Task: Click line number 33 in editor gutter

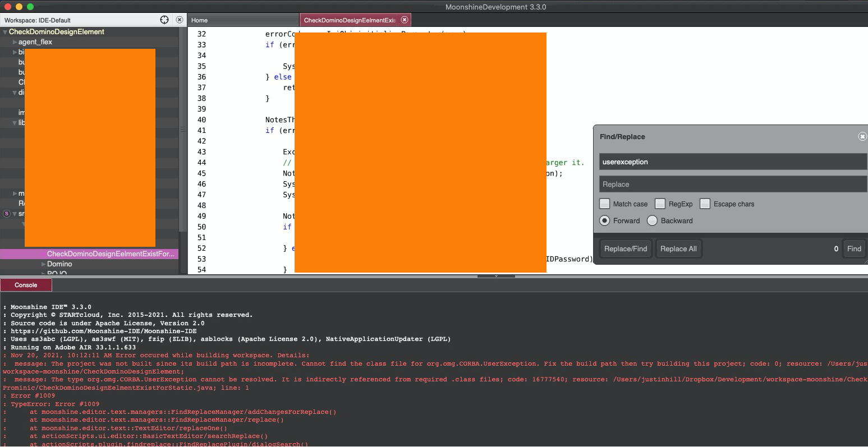Action: [x=201, y=44]
